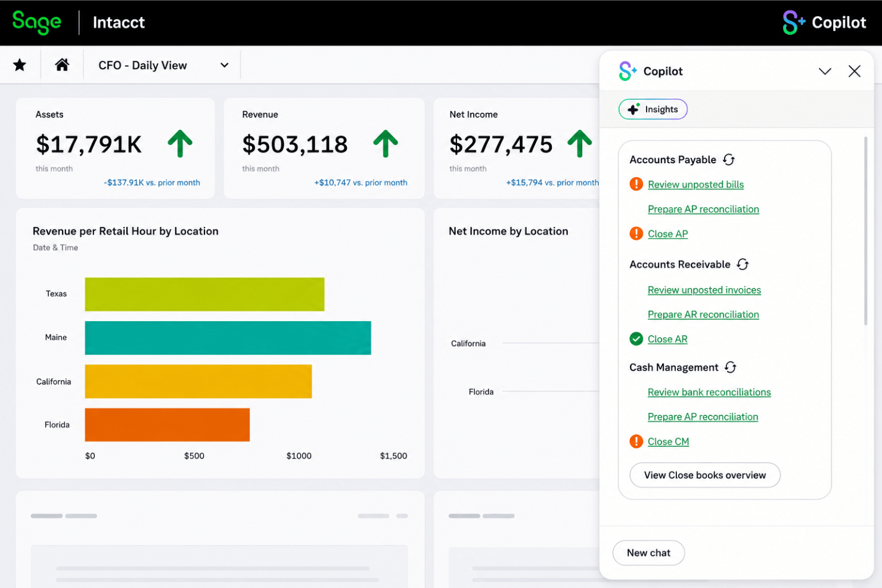Click the Accounts Payable heading
This screenshot has height=588, width=882.
673,160
